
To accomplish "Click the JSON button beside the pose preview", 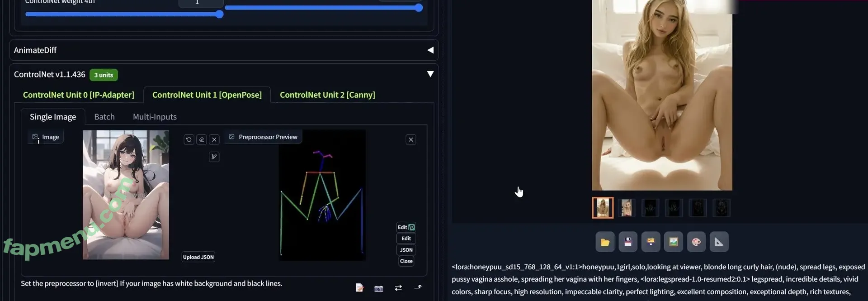I will point(406,250).
